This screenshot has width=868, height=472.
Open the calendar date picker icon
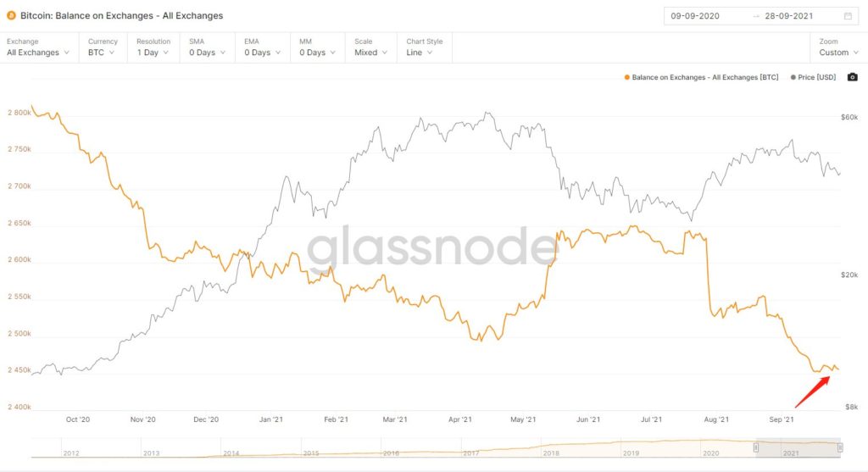coord(848,16)
